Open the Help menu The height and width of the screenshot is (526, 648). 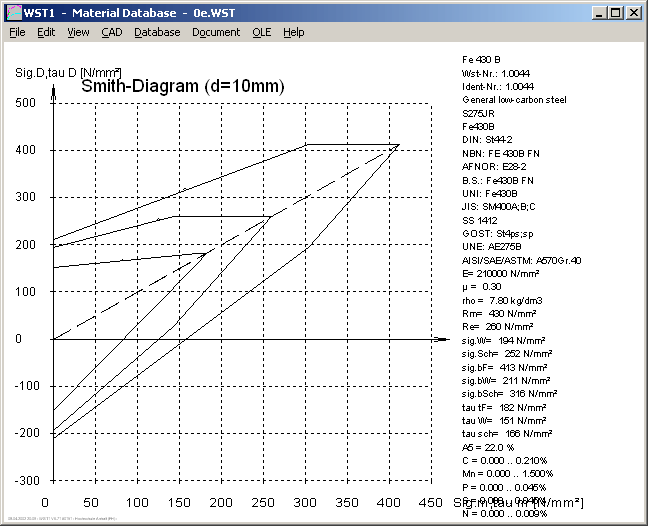(x=293, y=32)
